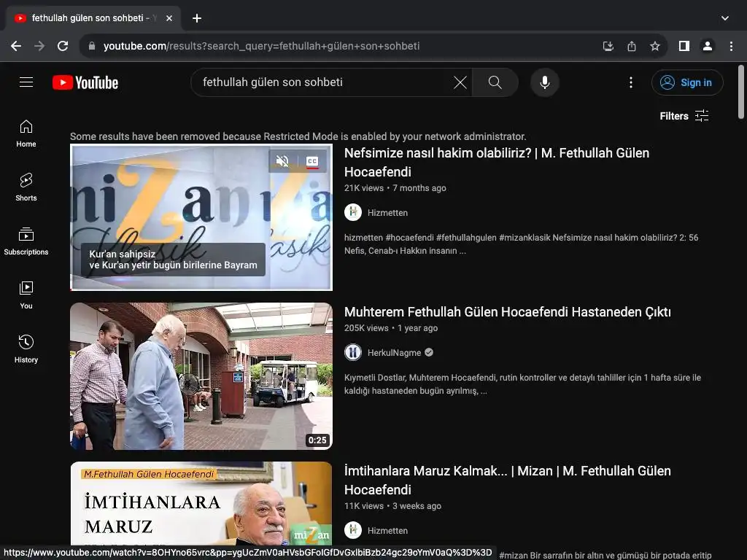Search with your voice microphone
The height and width of the screenshot is (560, 747).
pyautogui.click(x=544, y=82)
